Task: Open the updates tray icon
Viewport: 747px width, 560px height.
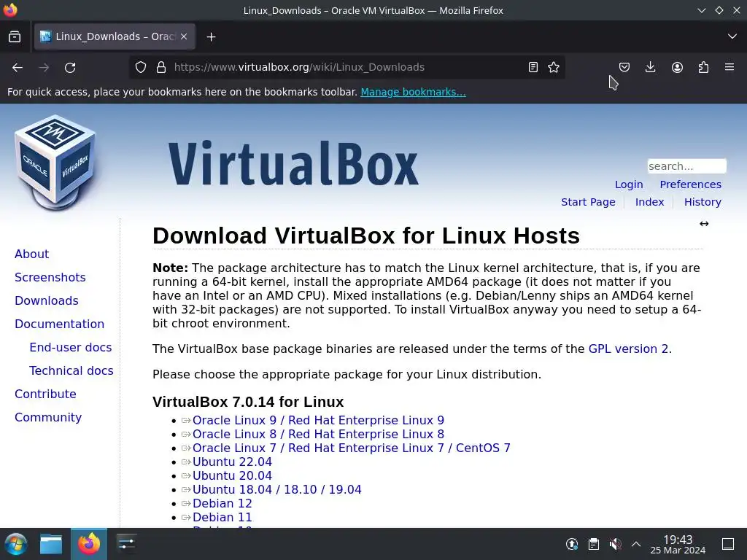Action: [x=572, y=544]
